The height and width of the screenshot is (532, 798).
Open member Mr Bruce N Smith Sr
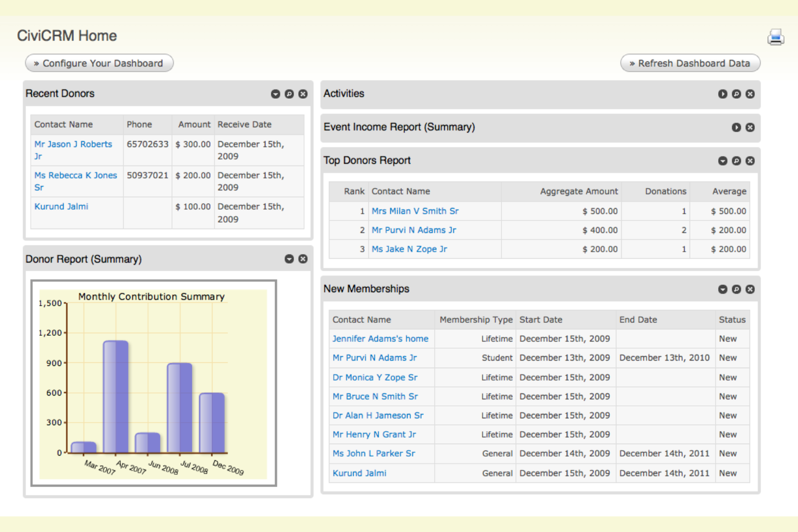(375, 396)
